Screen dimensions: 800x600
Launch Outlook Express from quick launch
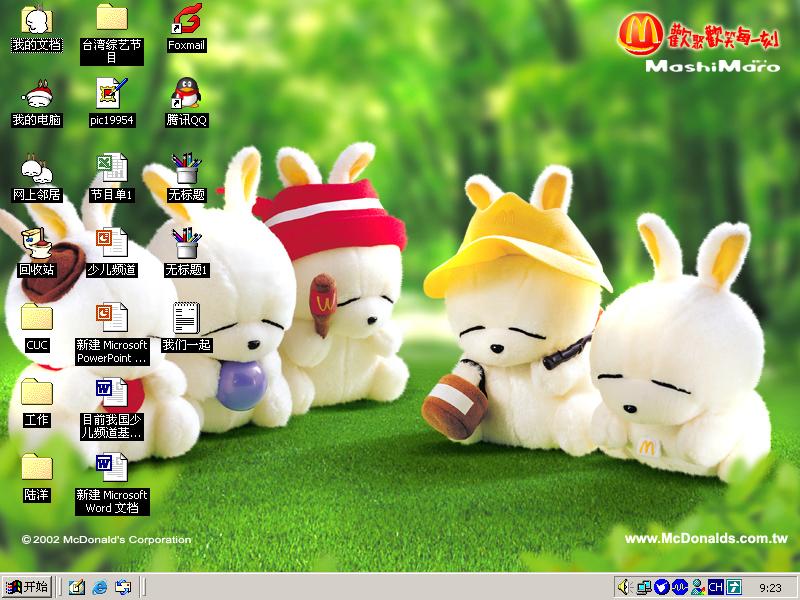tap(122, 587)
